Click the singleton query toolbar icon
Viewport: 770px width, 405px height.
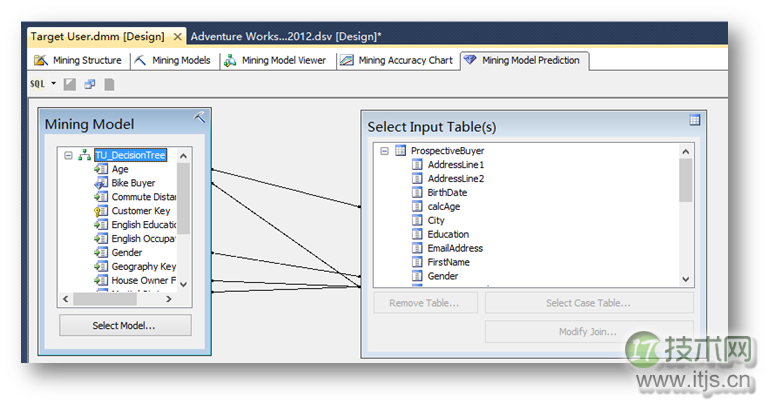point(89,84)
